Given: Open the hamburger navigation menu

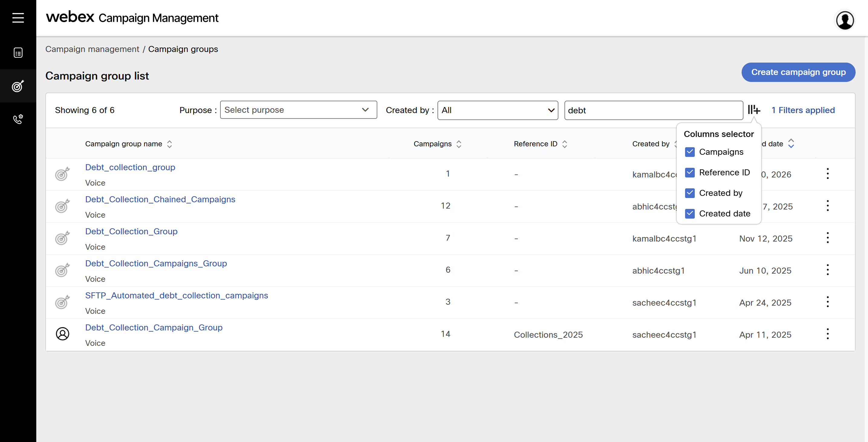Looking at the screenshot, I should point(18,18).
